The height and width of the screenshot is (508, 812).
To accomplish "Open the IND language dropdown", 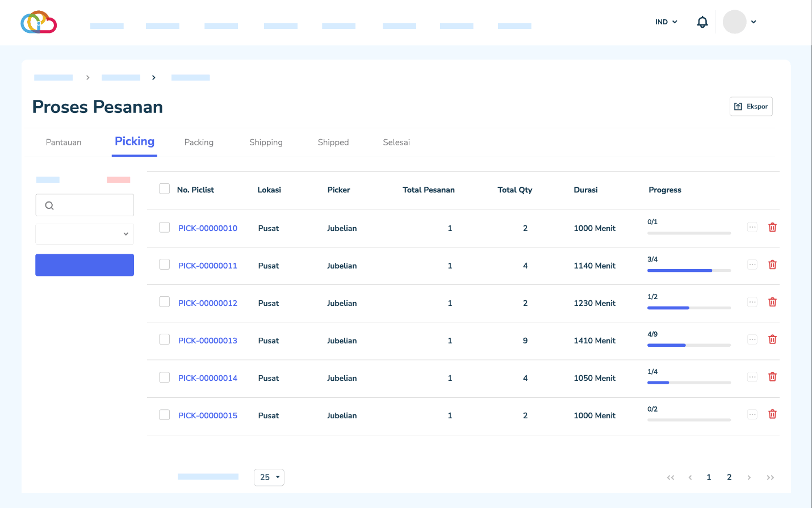I will tap(666, 22).
